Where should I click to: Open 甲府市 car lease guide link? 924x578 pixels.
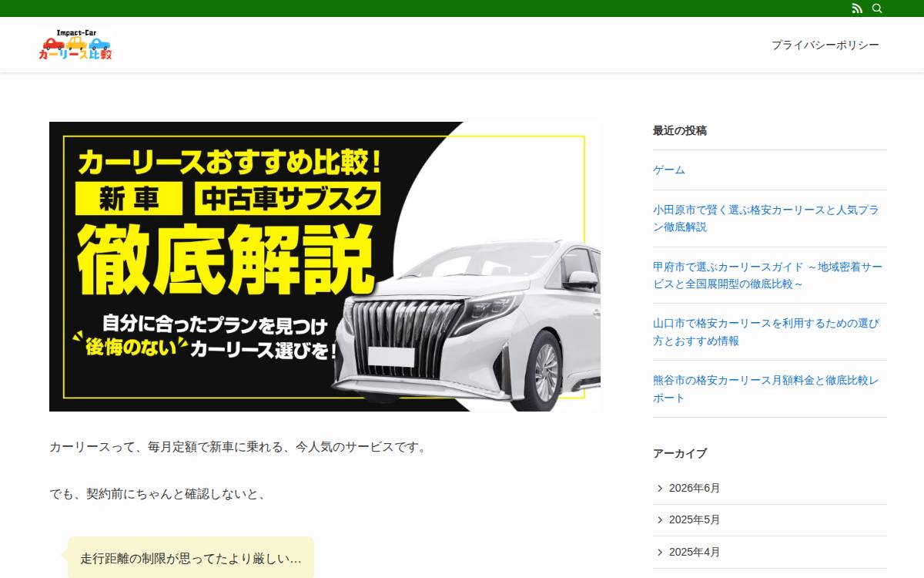pyautogui.click(x=768, y=275)
